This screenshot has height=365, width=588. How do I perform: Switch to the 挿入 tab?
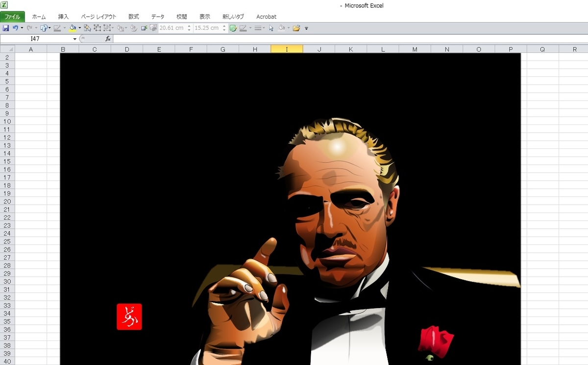pos(64,17)
